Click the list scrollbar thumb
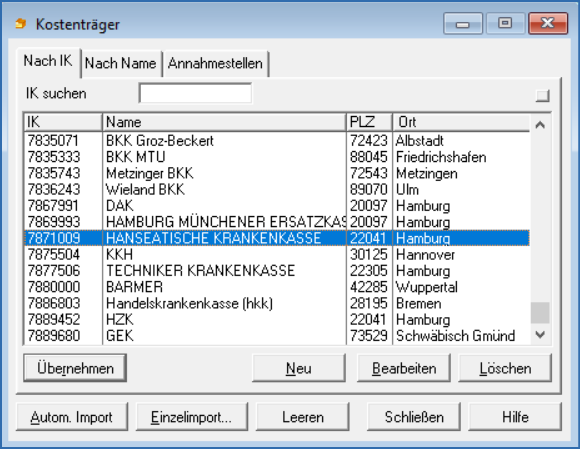This screenshot has height=449, width=580. tap(540, 313)
